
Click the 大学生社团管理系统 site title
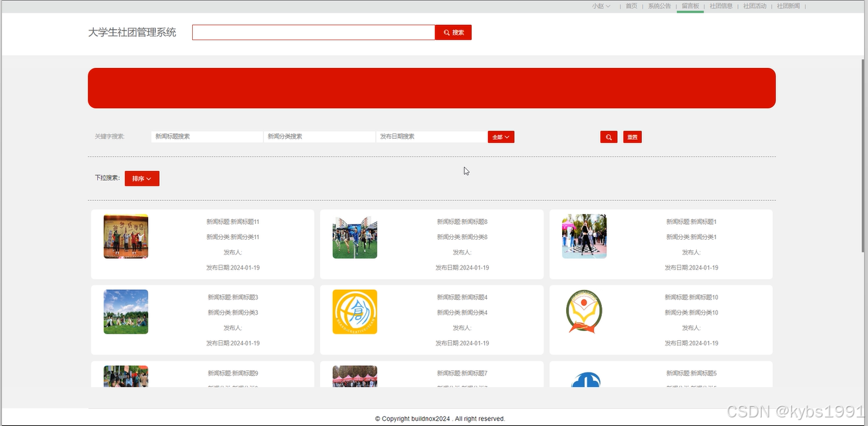(x=132, y=32)
